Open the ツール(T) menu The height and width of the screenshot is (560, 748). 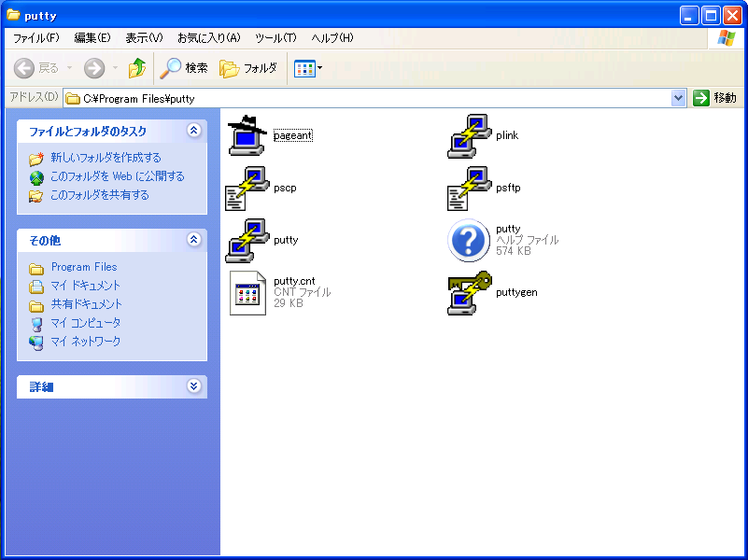pos(275,38)
